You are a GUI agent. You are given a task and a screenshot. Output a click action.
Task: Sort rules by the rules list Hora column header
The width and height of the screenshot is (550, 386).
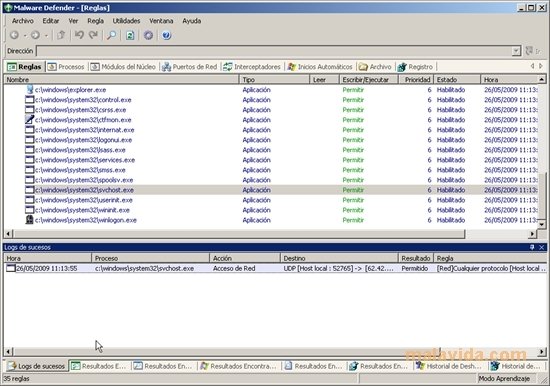509,80
